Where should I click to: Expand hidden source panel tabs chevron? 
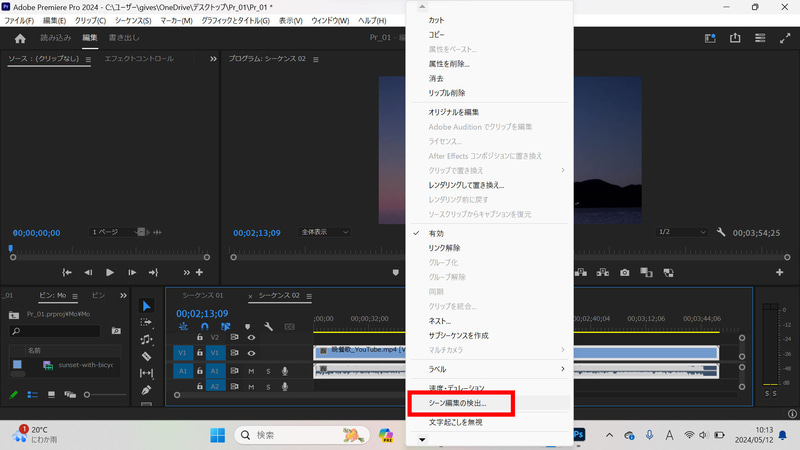213,59
